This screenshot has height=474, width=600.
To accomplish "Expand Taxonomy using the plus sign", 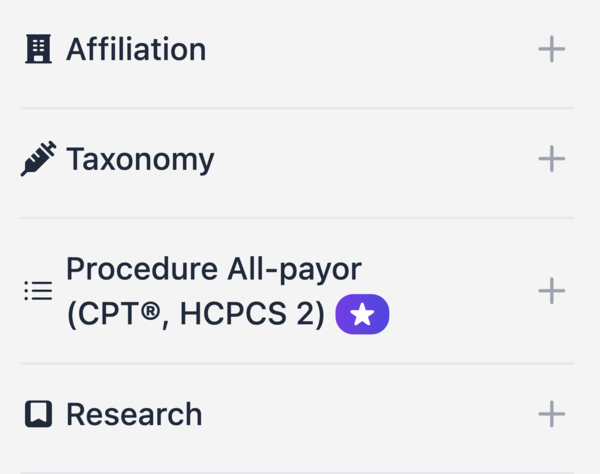I will coord(551,158).
